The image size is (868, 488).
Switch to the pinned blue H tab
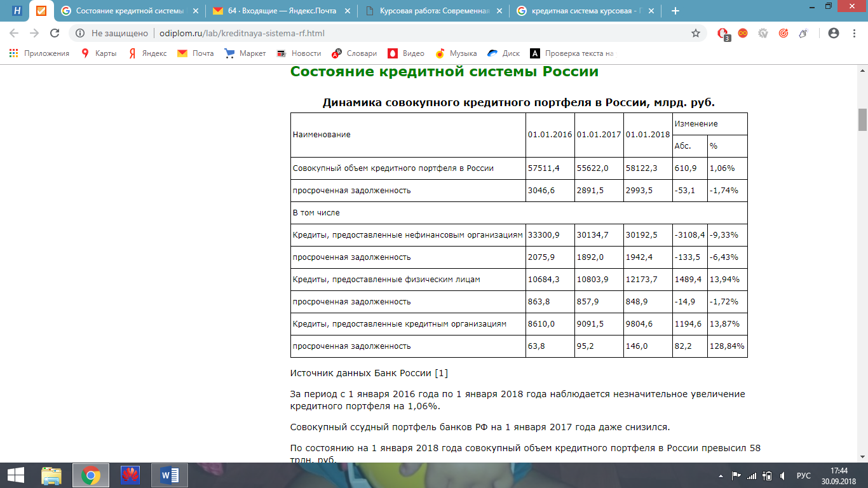18,11
